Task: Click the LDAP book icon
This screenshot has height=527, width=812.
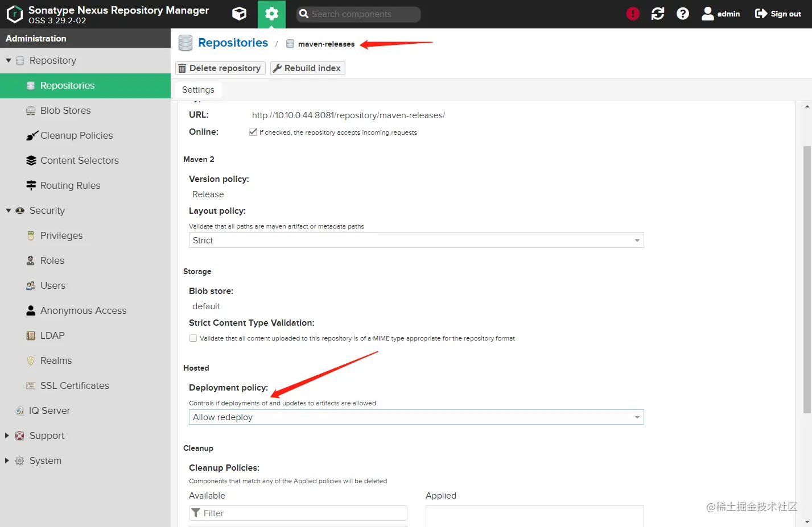Action: [x=31, y=335]
